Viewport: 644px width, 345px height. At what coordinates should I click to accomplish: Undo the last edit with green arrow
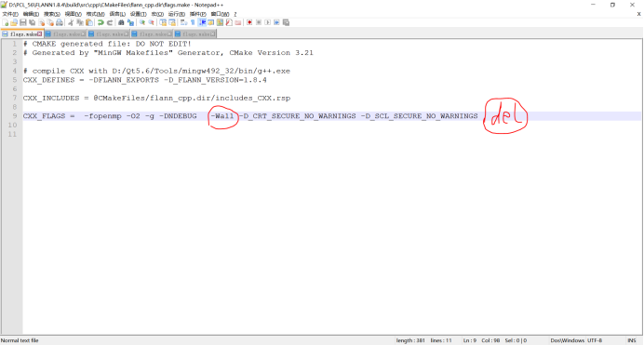101,22
